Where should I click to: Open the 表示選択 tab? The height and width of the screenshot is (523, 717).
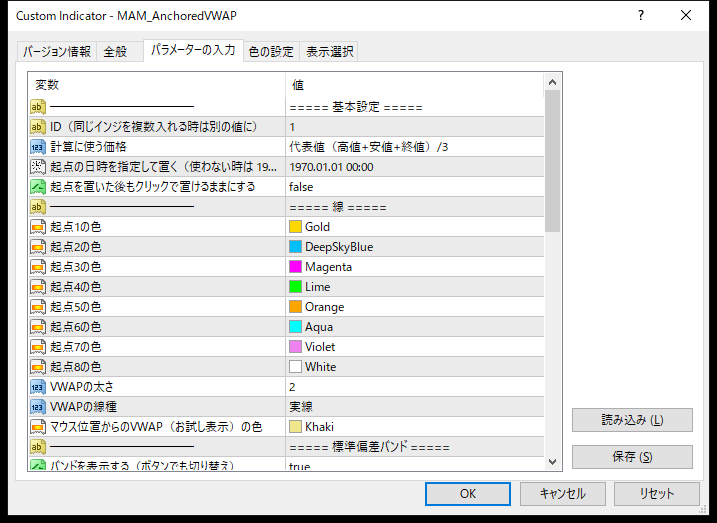[x=329, y=51]
